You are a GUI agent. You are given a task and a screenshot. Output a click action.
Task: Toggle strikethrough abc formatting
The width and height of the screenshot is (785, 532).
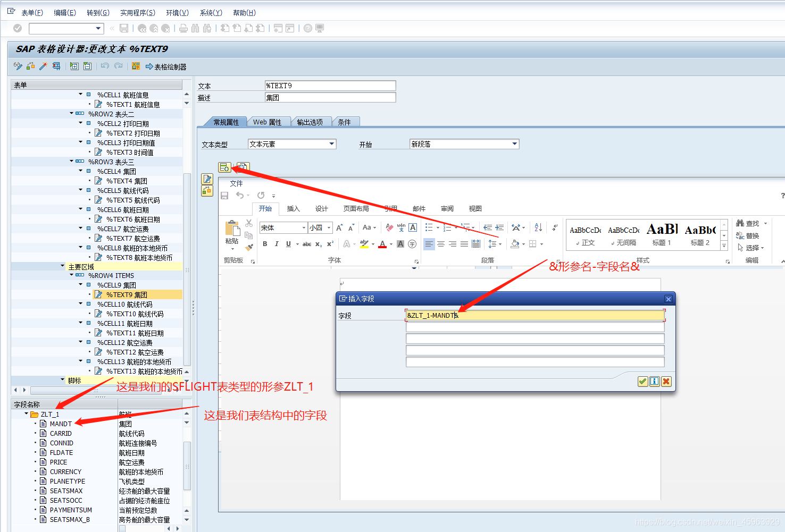307,244
